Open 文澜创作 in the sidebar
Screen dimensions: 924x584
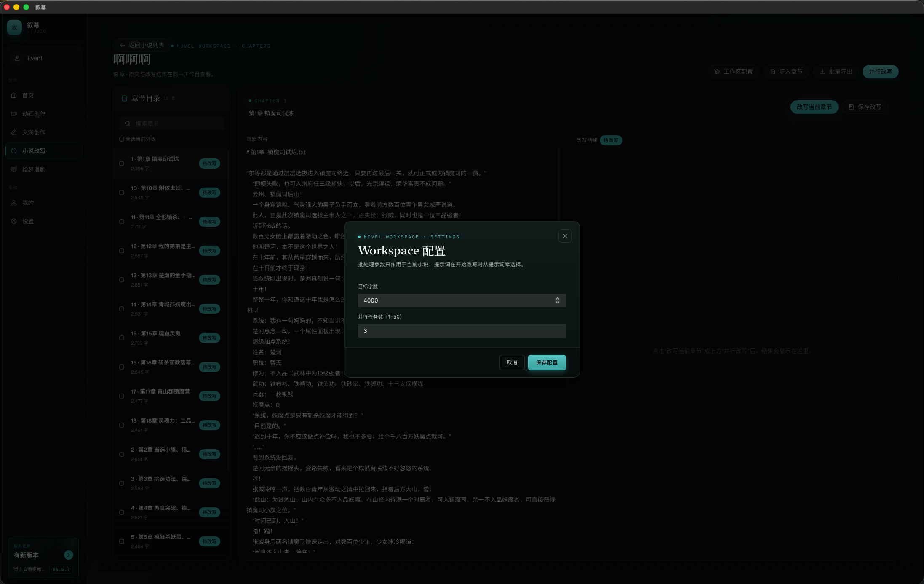[x=43, y=132]
